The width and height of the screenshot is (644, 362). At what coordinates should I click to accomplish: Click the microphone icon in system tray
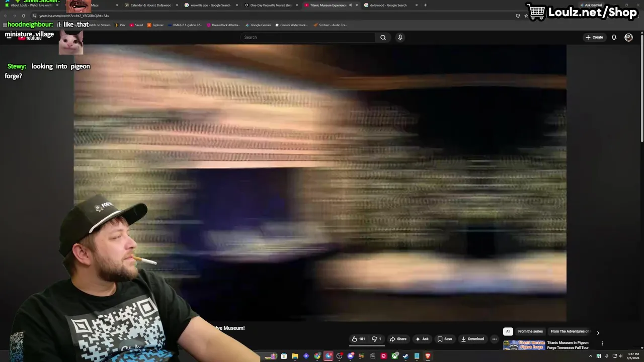(x=606, y=356)
